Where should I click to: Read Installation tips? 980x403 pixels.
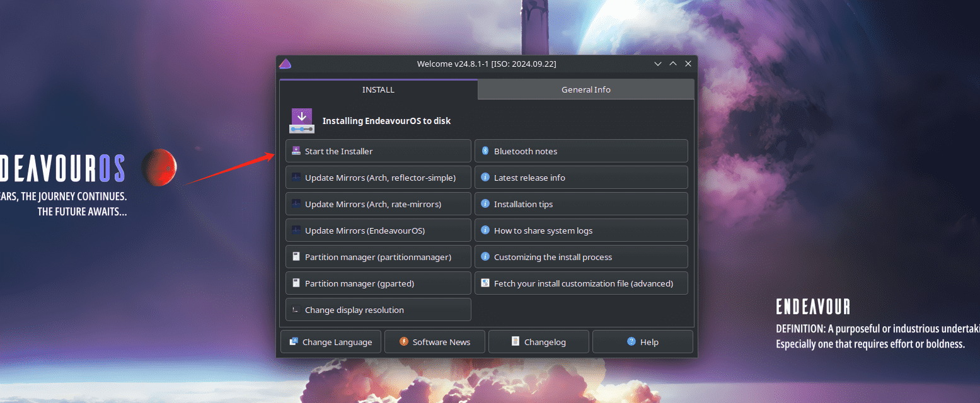tap(581, 204)
